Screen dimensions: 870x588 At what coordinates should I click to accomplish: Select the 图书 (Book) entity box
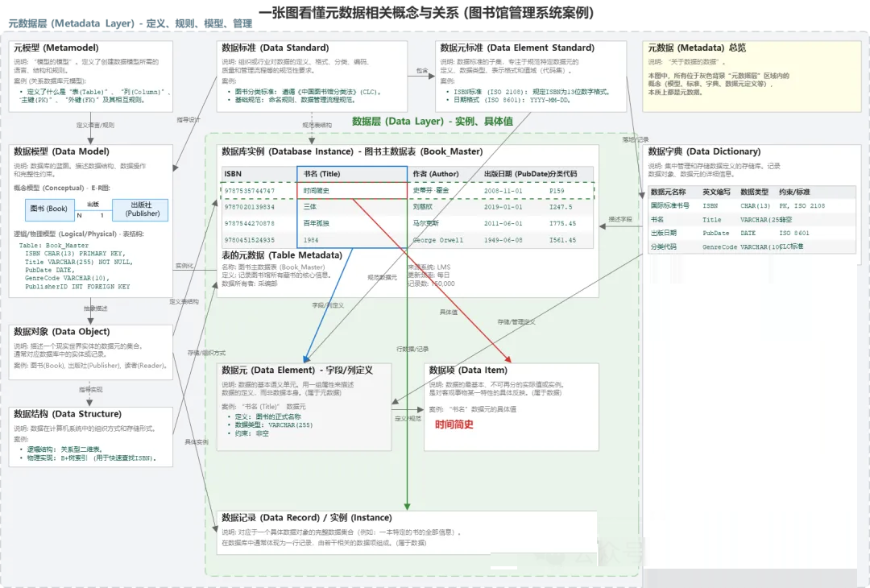click(48, 209)
